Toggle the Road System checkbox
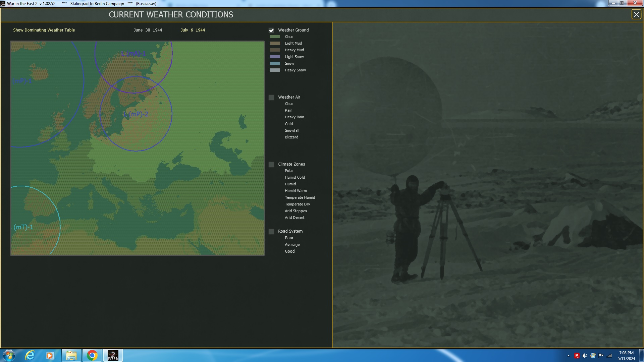Image resolution: width=644 pixels, height=362 pixels. pyautogui.click(x=271, y=232)
